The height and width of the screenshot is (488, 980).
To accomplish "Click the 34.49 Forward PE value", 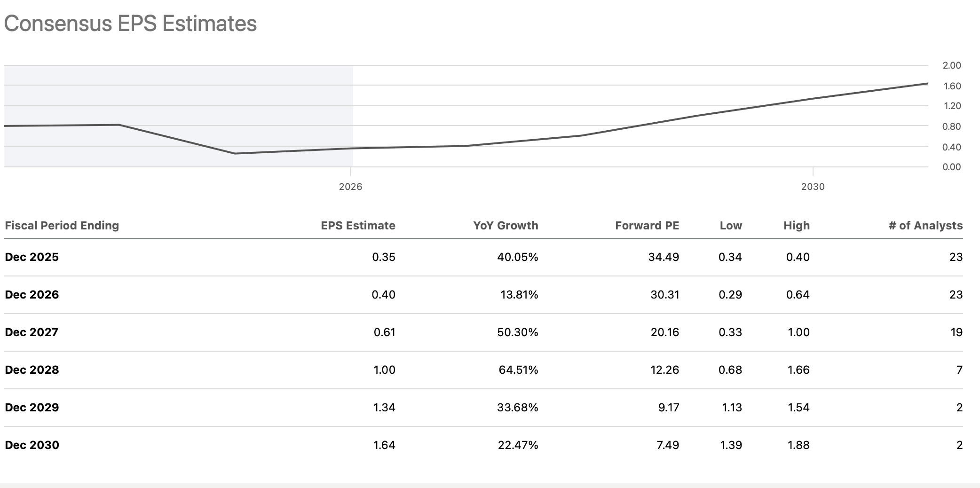I will pyautogui.click(x=664, y=257).
